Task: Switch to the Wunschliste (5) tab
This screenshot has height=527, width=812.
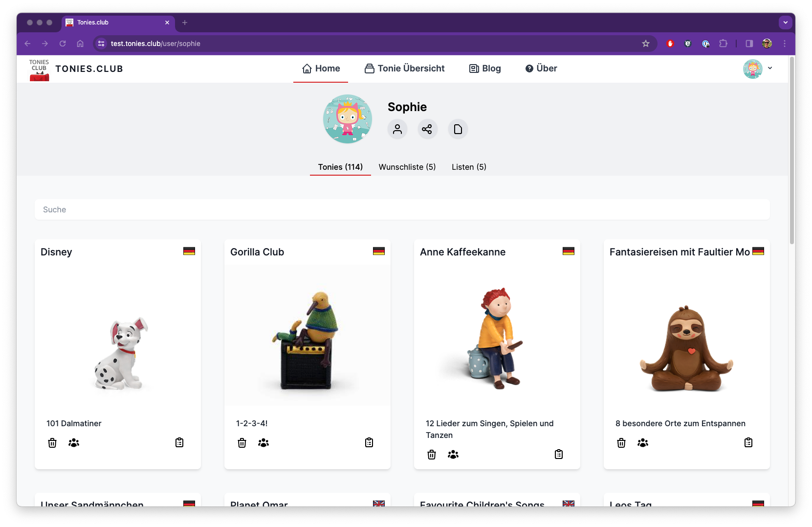Action: 407,167
